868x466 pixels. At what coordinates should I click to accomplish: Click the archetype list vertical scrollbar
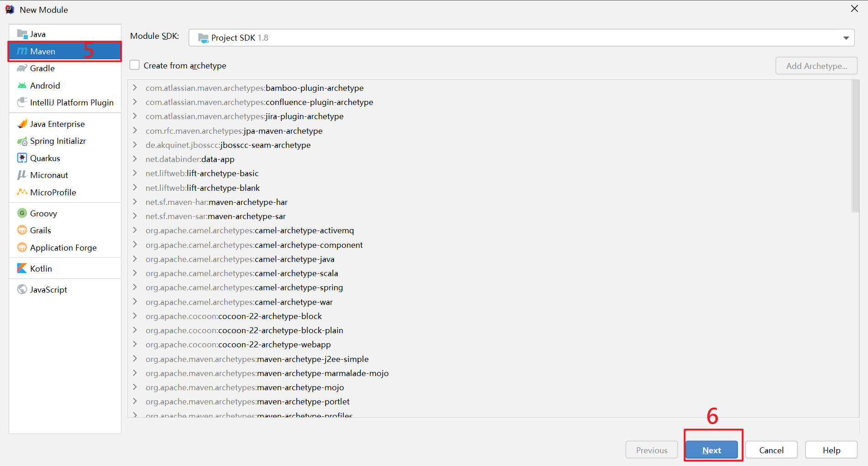coord(855,146)
